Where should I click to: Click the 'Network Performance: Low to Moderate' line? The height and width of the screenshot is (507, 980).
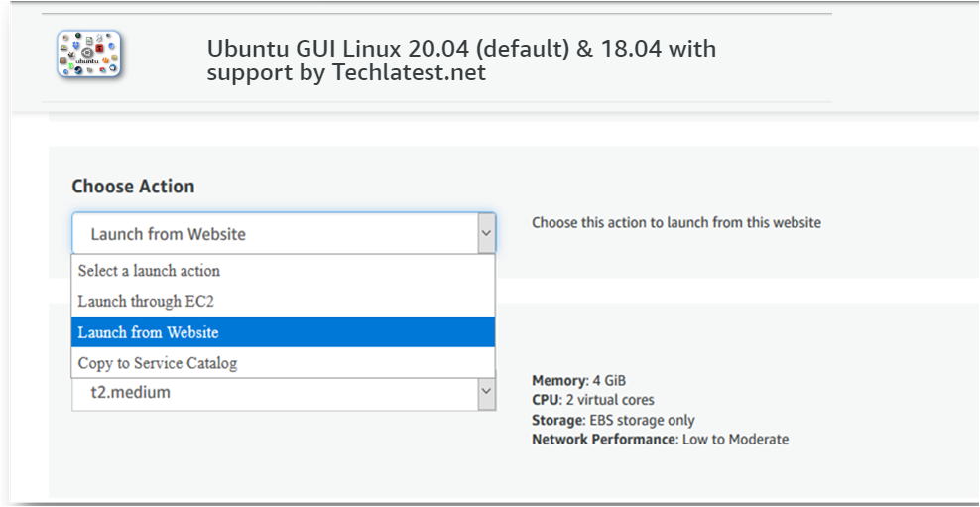coord(660,439)
